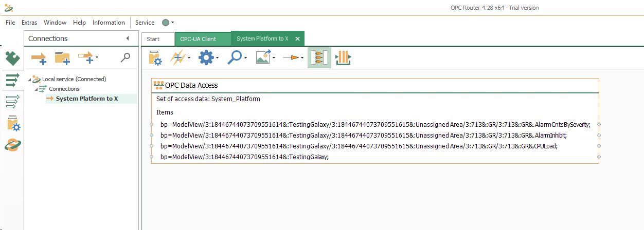Open the Window menu
This screenshot has width=644, height=230.
(55, 23)
